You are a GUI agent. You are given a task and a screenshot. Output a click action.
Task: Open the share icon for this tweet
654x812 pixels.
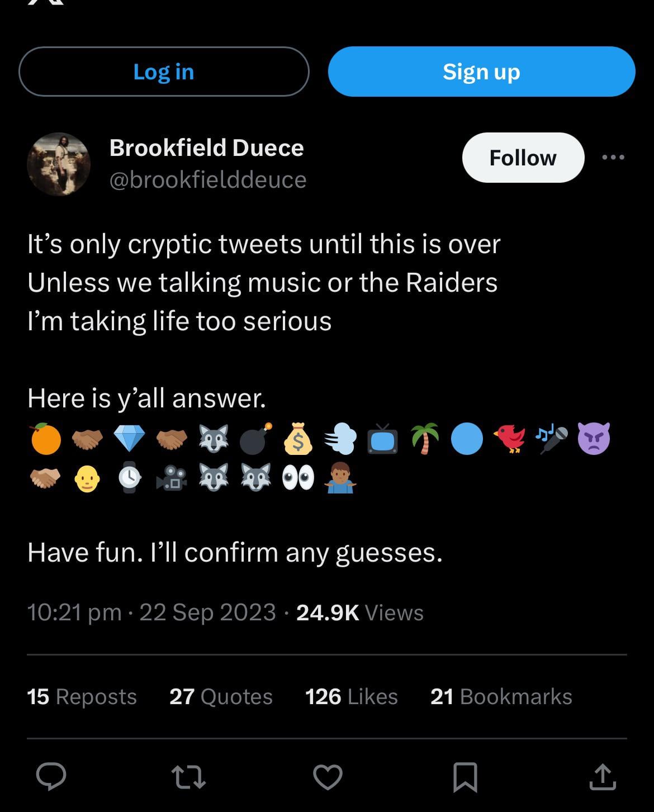tap(603, 777)
